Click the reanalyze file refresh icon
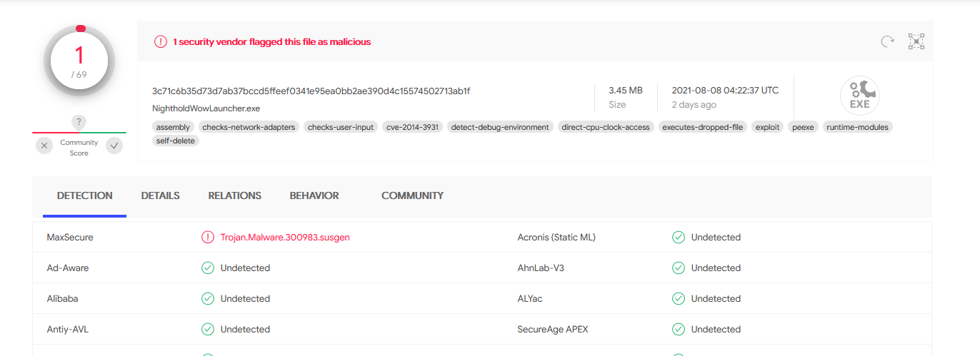 887,41
